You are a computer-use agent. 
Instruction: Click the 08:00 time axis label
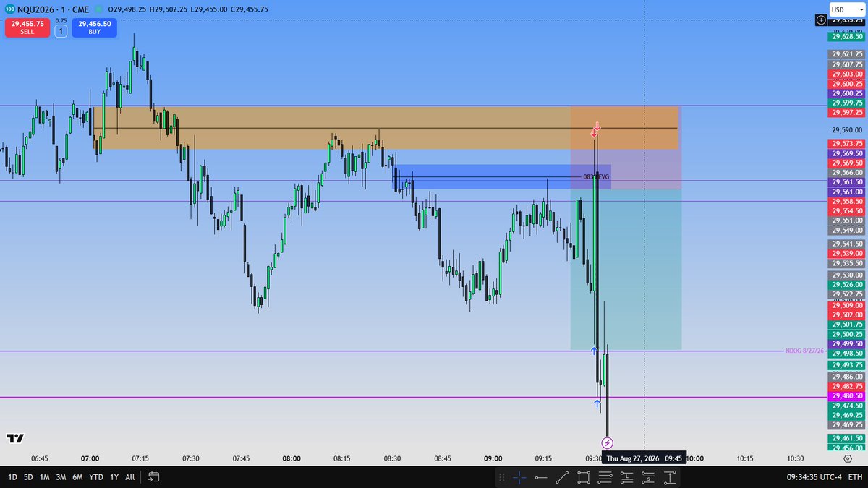pos(292,458)
